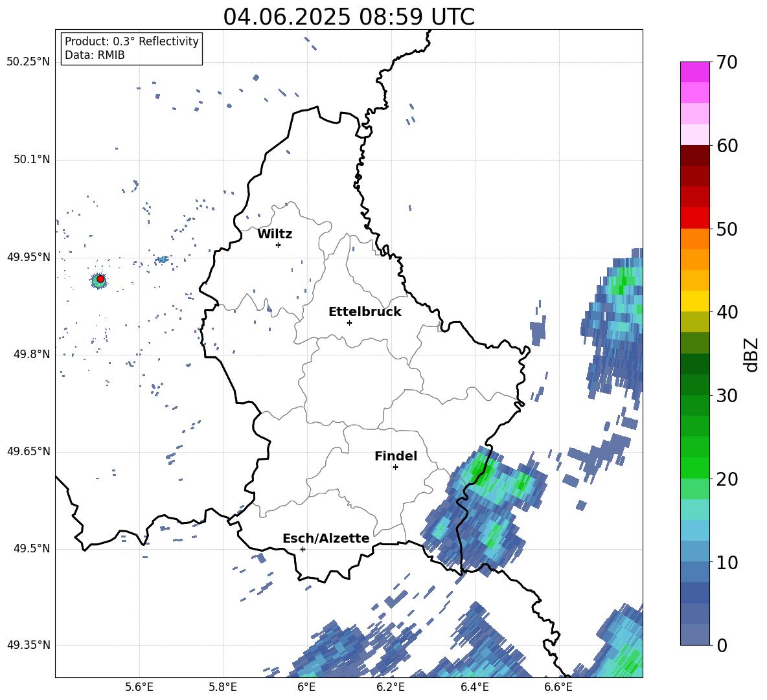Click the 6.2°E longitude label
Image resolution: width=767 pixels, height=700 pixels.
click(391, 687)
